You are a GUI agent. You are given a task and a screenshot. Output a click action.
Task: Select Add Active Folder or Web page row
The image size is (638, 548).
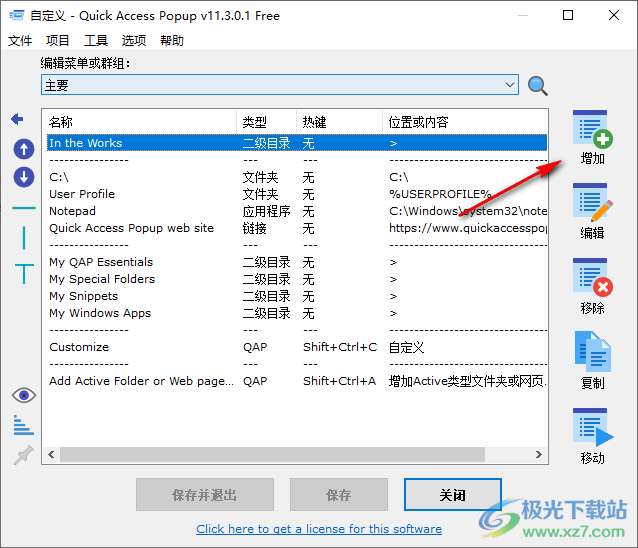(297, 381)
